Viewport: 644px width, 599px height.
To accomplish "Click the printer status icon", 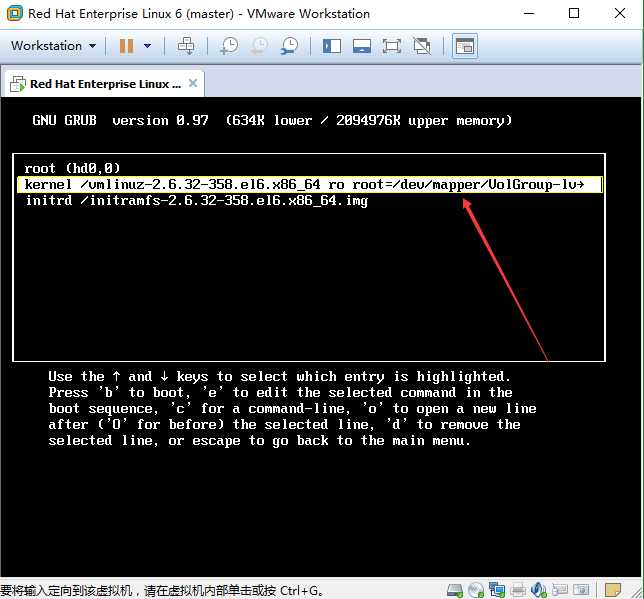I will pos(518,590).
